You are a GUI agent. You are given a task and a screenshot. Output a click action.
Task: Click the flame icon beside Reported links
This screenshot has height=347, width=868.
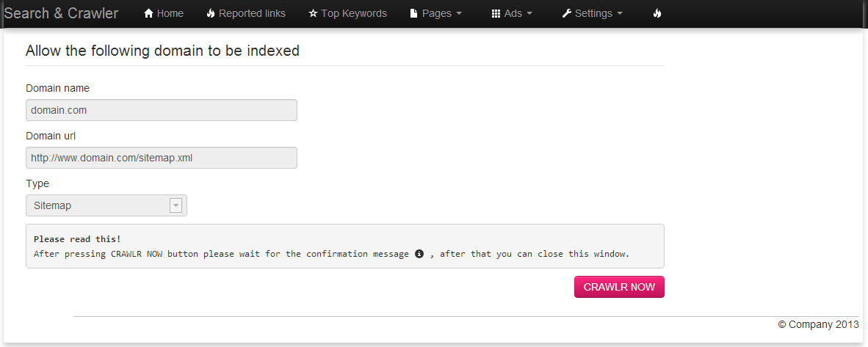coord(210,13)
